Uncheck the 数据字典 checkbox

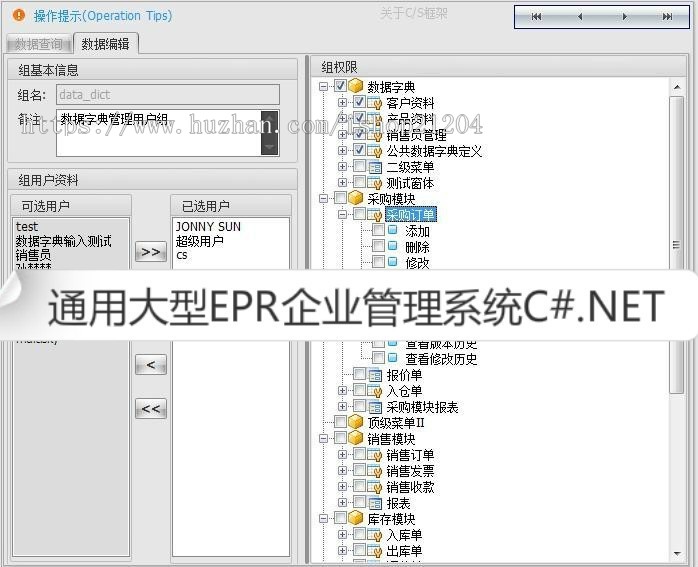(340, 85)
